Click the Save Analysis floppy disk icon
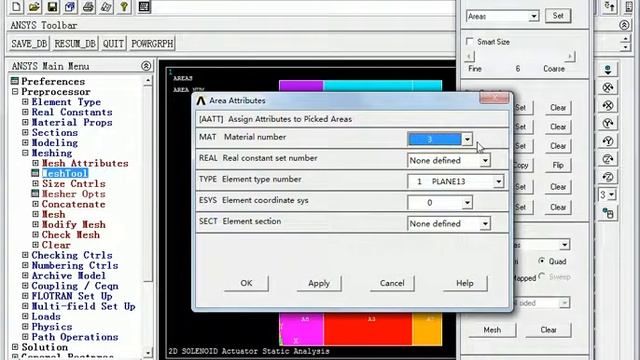 (52, 7)
